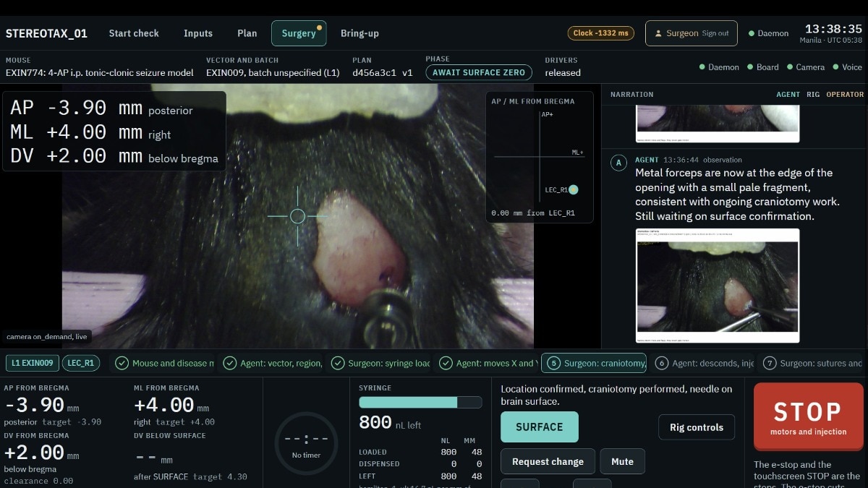The image size is (868, 488).
Task: Go to the Plan tab
Action: point(247,33)
